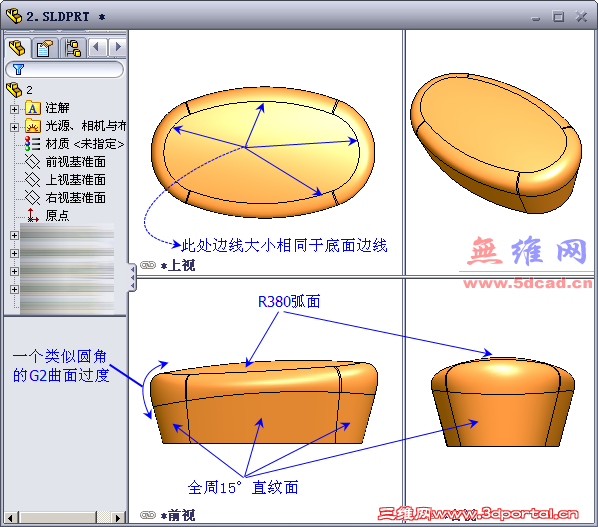Select the 注解 folder icon
598x527 pixels.
[33, 108]
